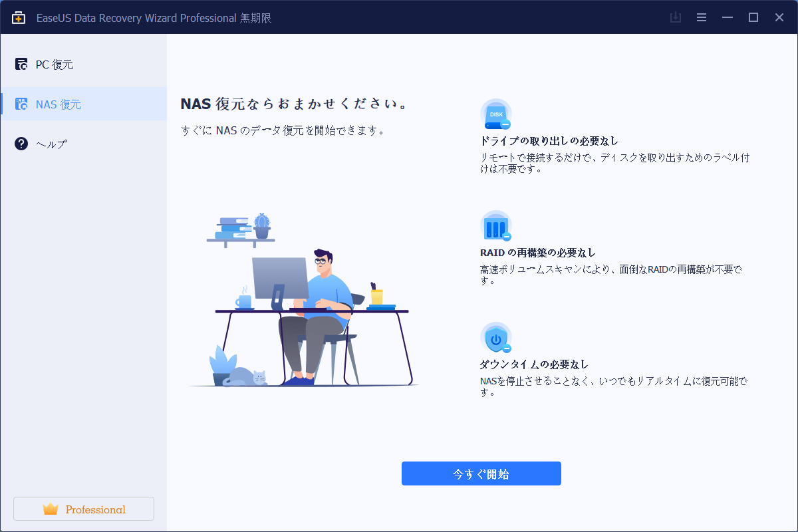Maximize the EaseUS window
Screen dimensions: 798x532
(753, 17)
